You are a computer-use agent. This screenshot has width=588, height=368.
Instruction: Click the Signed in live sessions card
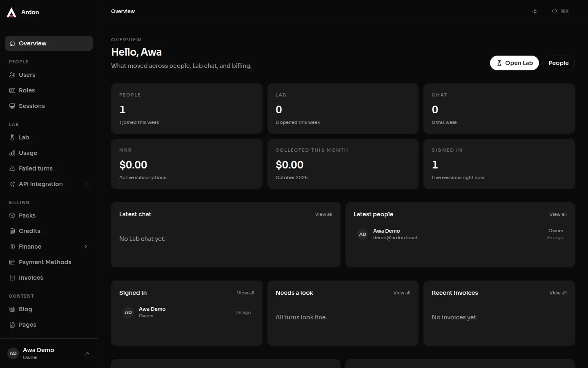pyautogui.click(x=499, y=164)
